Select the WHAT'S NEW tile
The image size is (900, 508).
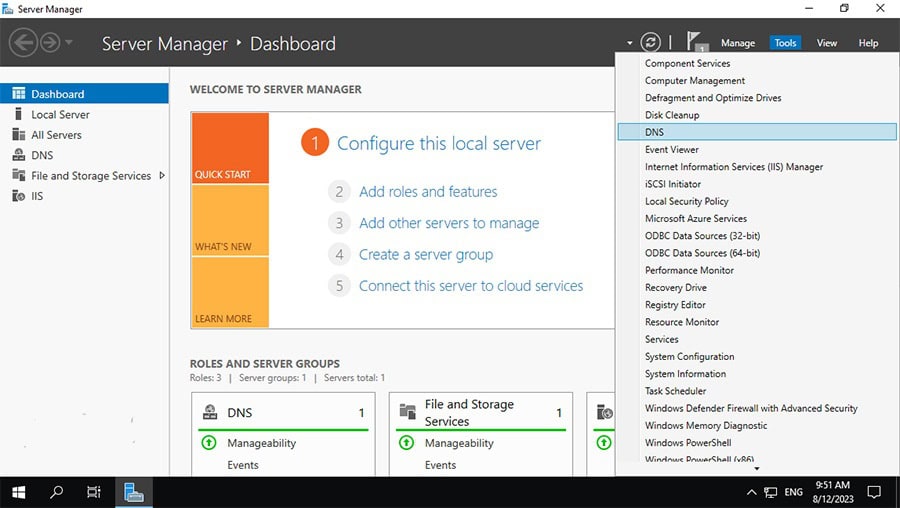[x=230, y=220]
